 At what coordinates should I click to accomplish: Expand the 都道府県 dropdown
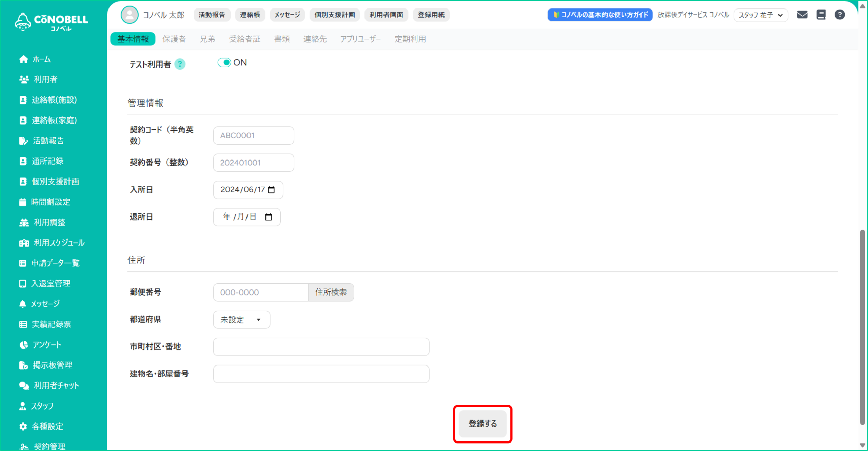pyautogui.click(x=241, y=320)
